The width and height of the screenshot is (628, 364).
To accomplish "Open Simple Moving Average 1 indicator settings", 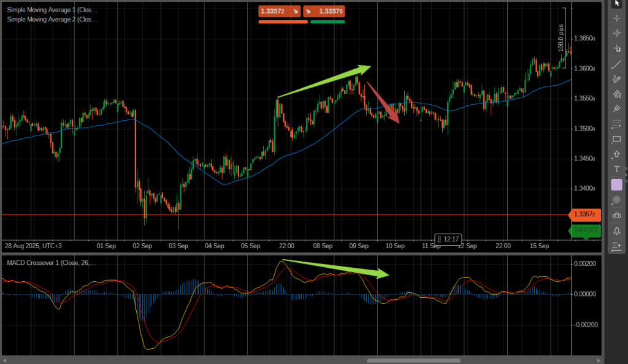I will click(x=52, y=10).
